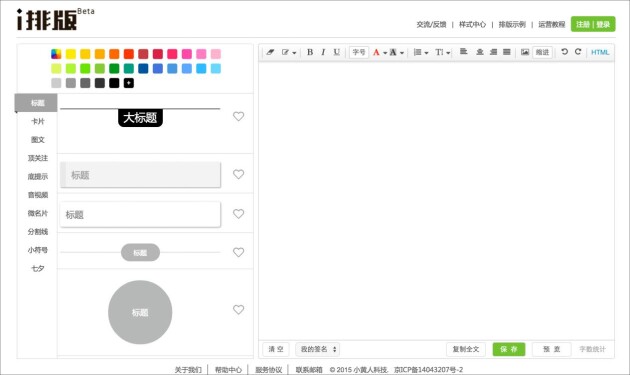The height and width of the screenshot is (375, 630).
Task: Select the 顶关注 category tab
Action: [37, 158]
